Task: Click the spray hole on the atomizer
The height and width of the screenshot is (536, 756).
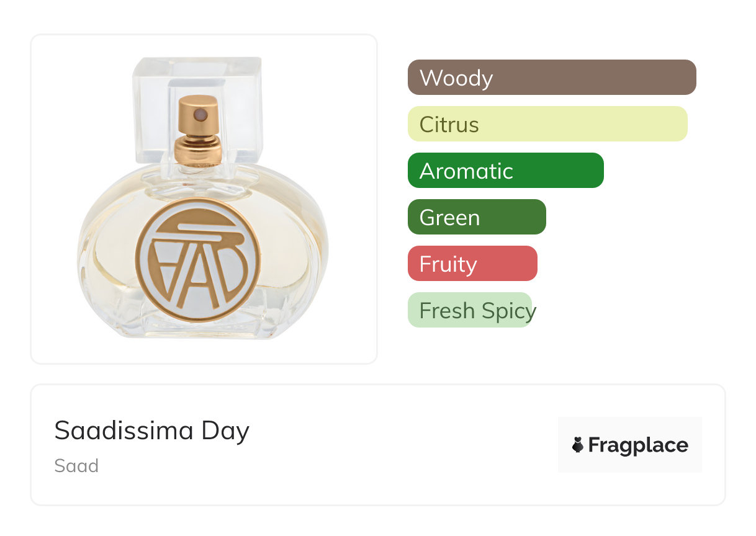Action: 200,114
